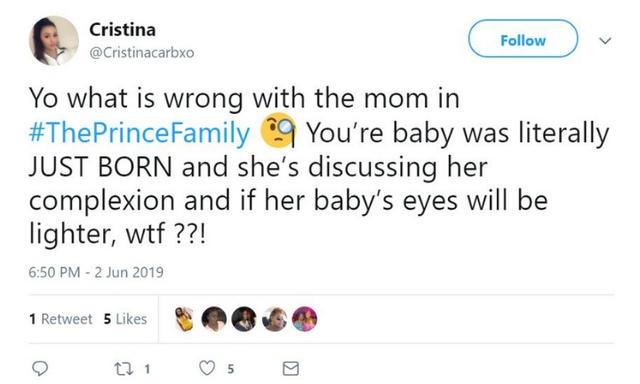Follow Cristina with the Follow button
Image resolution: width=640 pixels, height=384 pixels.
(x=523, y=39)
